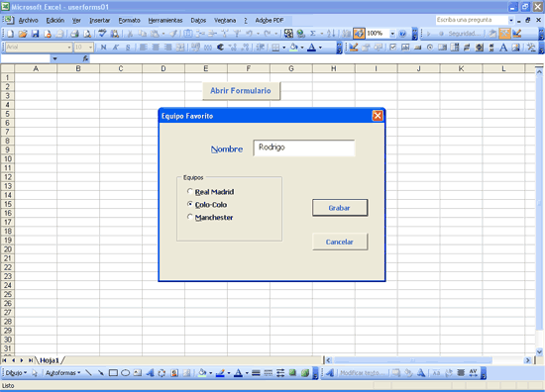
Task: Select the Rectangle tool in Drawing toolbar
Action: [113, 373]
